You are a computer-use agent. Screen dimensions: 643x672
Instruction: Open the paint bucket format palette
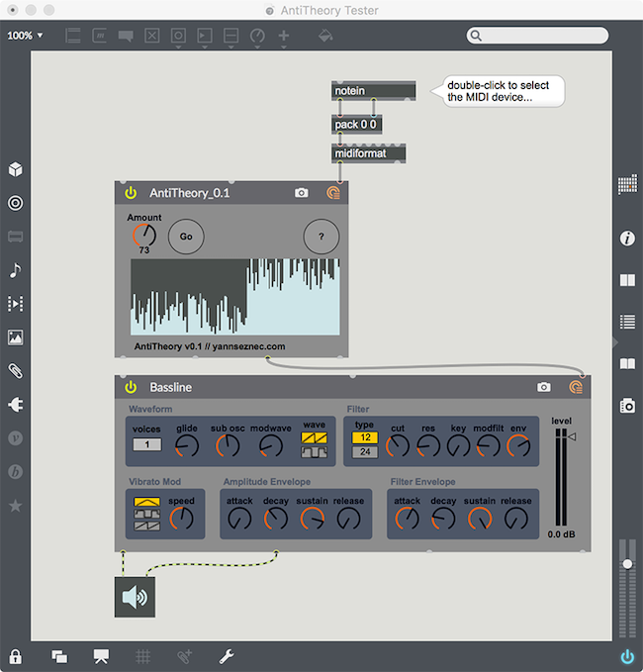(x=325, y=36)
